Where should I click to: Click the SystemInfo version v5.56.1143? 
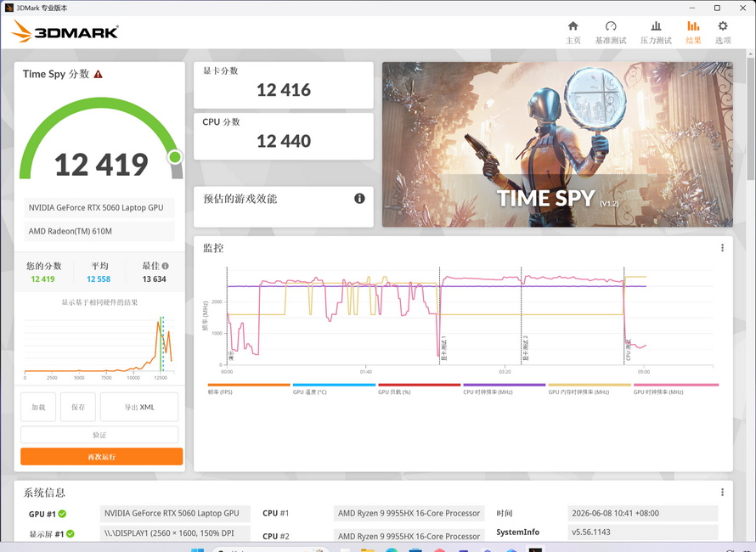[x=643, y=532]
